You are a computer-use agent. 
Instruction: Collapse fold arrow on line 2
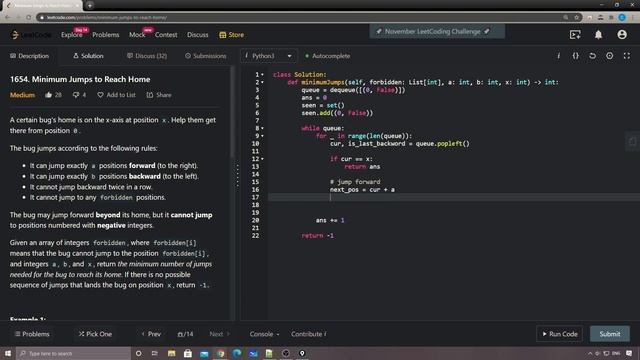(x=262, y=82)
